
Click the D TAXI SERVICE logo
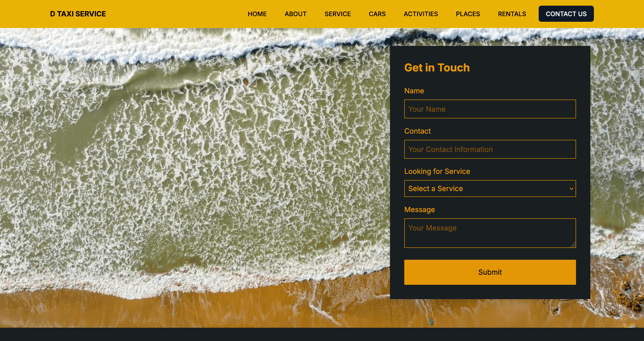(78, 14)
